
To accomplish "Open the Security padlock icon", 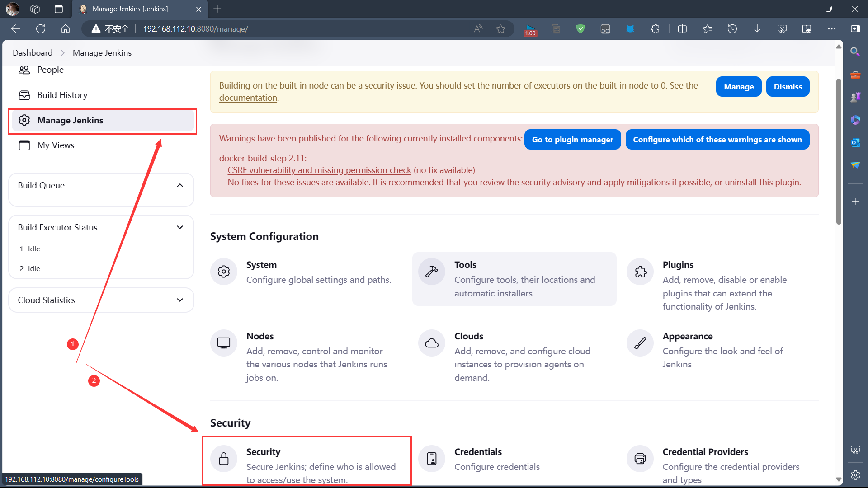I will tap(224, 459).
